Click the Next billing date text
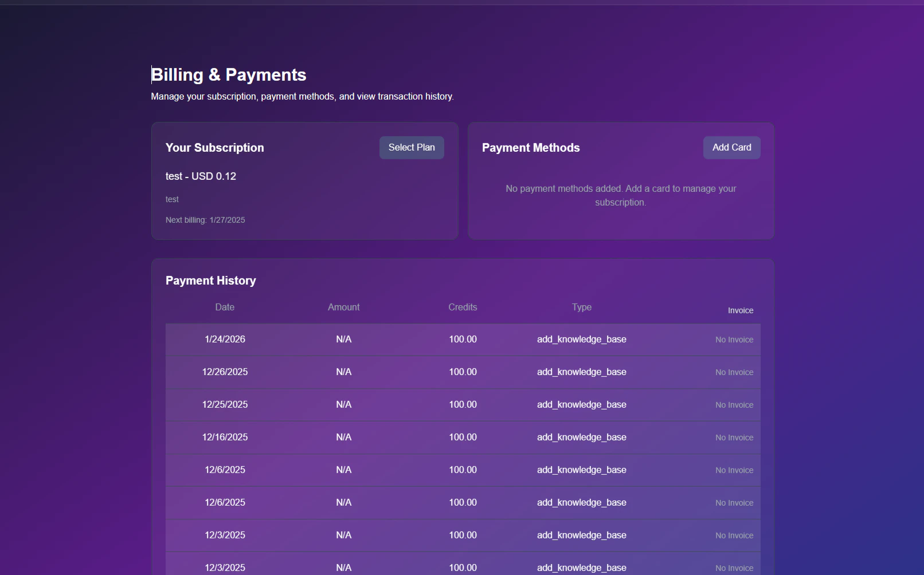Viewport: 924px width, 575px height. pos(205,220)
